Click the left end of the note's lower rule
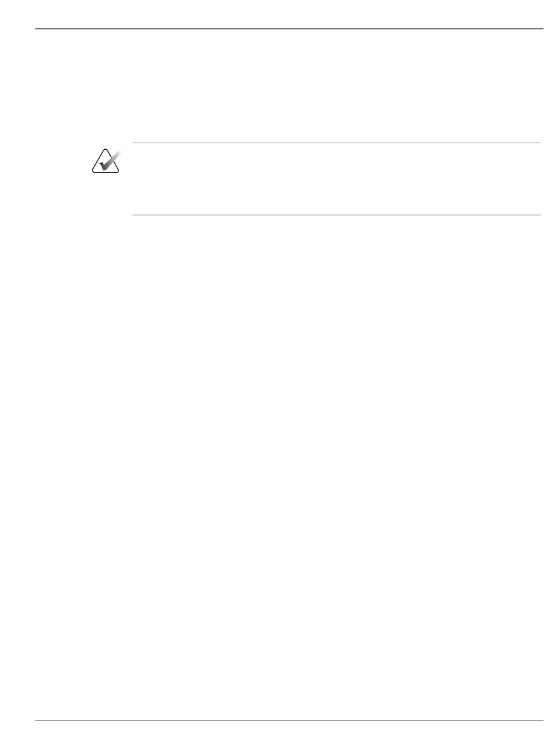Image resolution: width=560 pixels, height=747 pixels. click(x=134, y=215)
